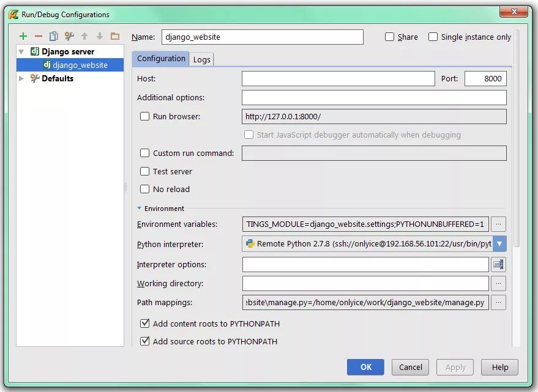Click the vertical scrollbar of the settings panel

coord(517,137)
